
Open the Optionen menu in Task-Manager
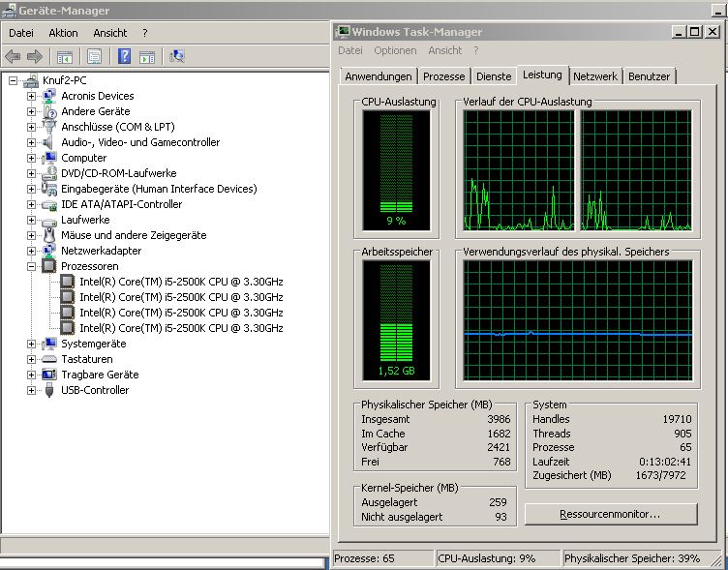(x=395, y=50)
